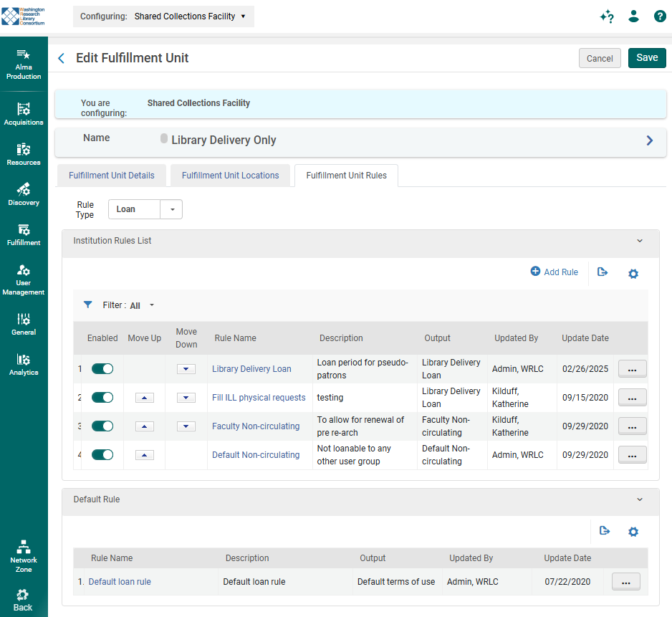The image size is (672, 617).
Task: Collapse the Default Rule section
Action: 640,499
